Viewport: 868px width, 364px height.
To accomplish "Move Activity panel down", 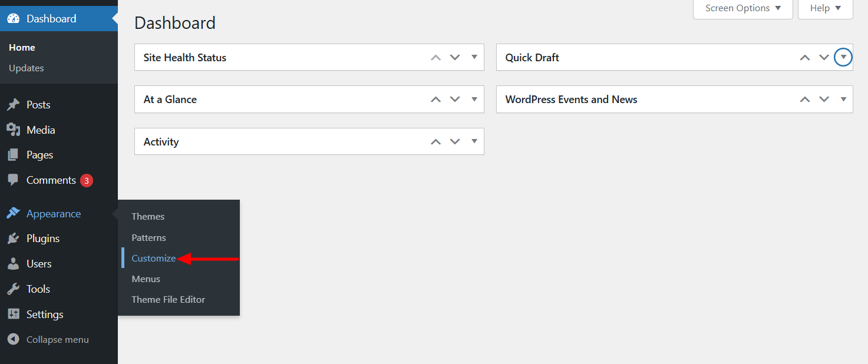I will pyautogui.click(x=455, y=141).
